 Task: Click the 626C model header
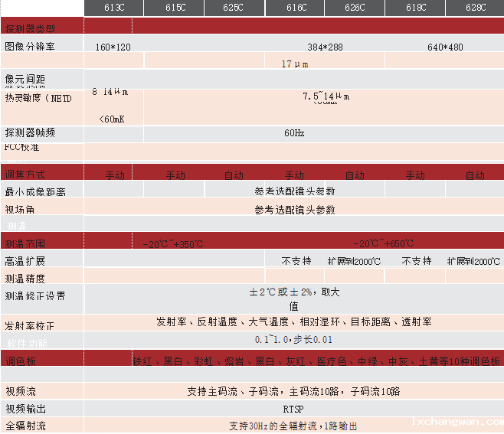(355, 8)
